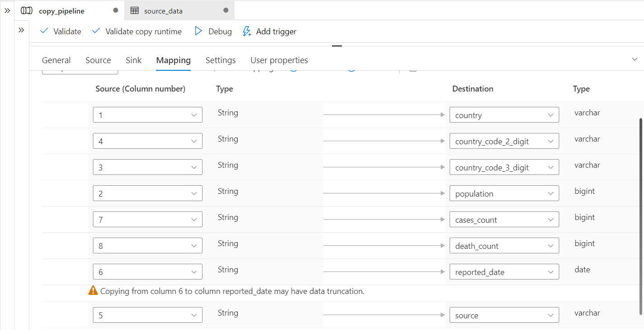Click the bigint type for death_count
Viewport: 644px width, 330px height.
(x=584, y=243)
